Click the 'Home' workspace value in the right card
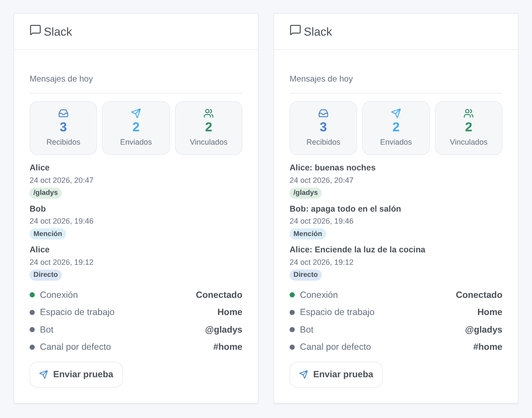Viewport: 532px width, 418px height. click(x=490, y=312)
